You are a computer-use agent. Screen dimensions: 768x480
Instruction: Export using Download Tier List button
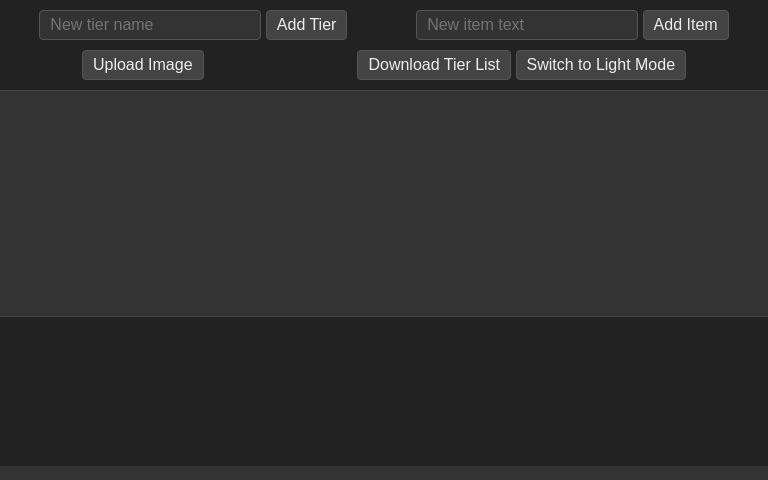pyautogui.click(x=433, y=65)
